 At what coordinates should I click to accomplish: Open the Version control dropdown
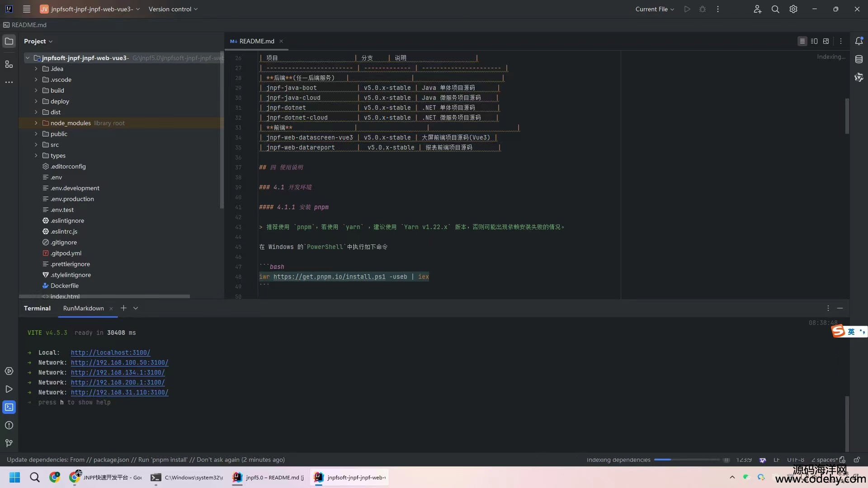coord(173,9)
